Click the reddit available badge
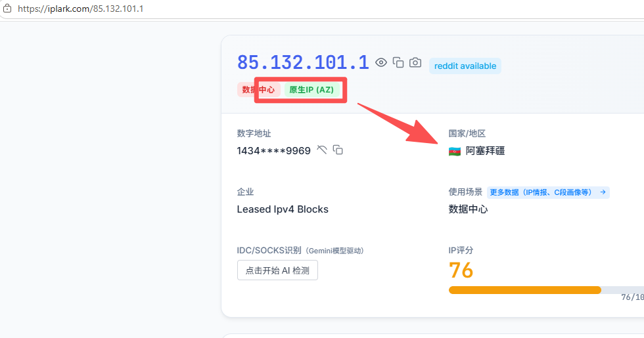This screenshot has width=644, height=338. [465, 66]
